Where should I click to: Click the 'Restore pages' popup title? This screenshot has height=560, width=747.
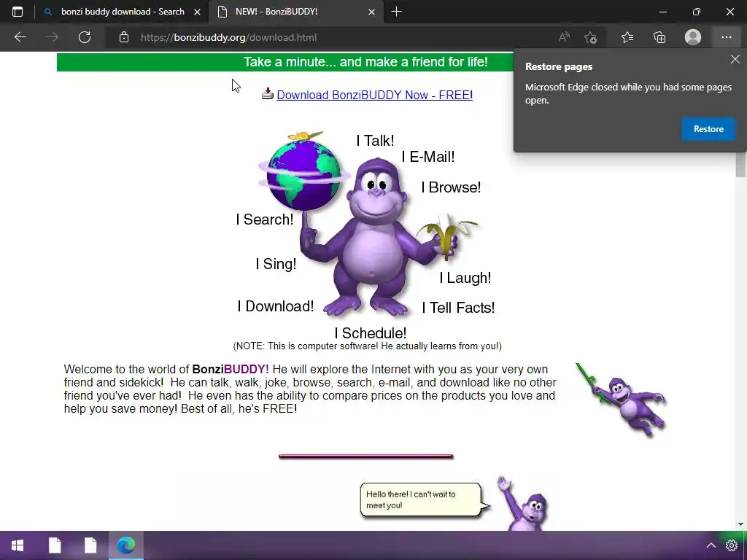558,66
